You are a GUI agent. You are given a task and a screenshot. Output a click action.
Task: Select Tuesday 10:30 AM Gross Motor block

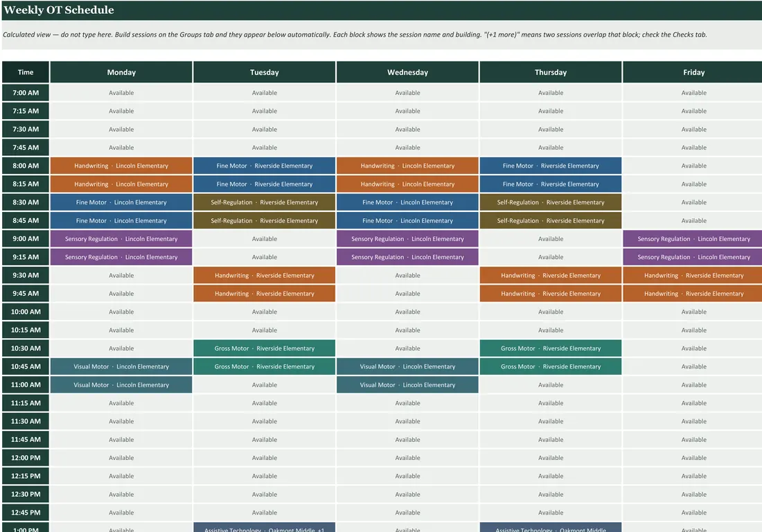(x=265, y=348)
